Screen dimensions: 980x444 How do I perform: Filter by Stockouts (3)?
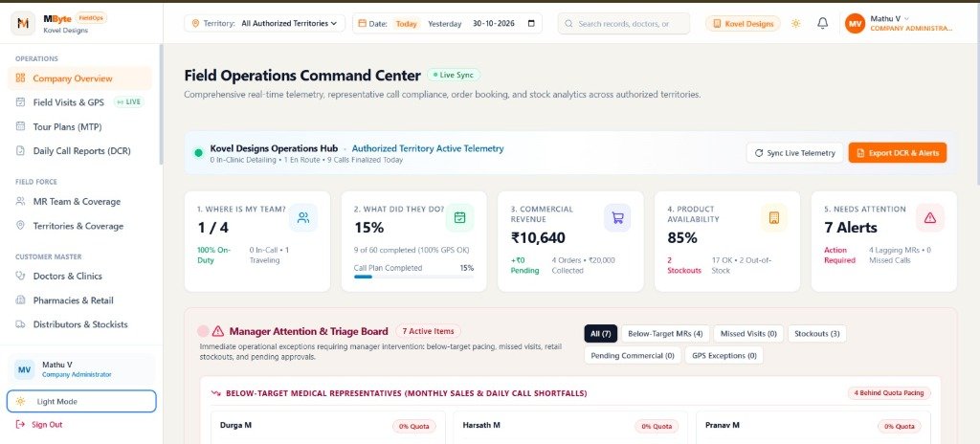[817, 334]
